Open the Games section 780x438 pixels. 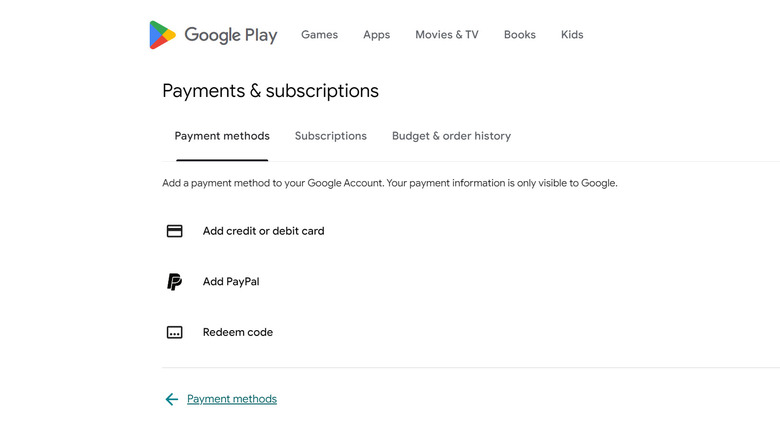click(319, 35)
